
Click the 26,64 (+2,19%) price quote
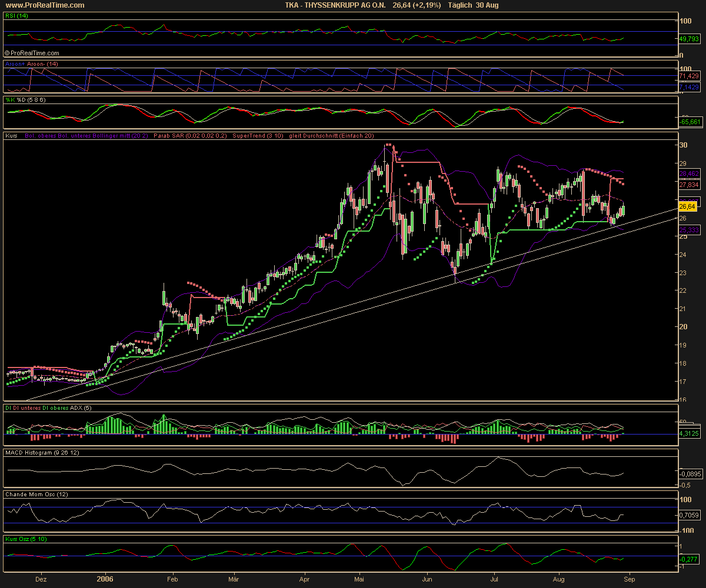tap(417, 5)
